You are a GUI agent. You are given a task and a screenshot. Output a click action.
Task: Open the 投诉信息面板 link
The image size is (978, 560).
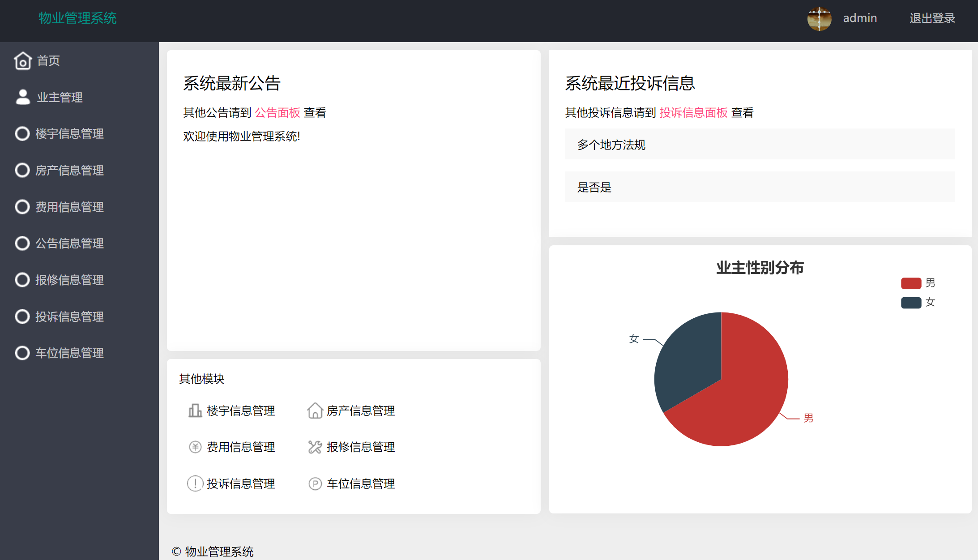tap(693, 112)
